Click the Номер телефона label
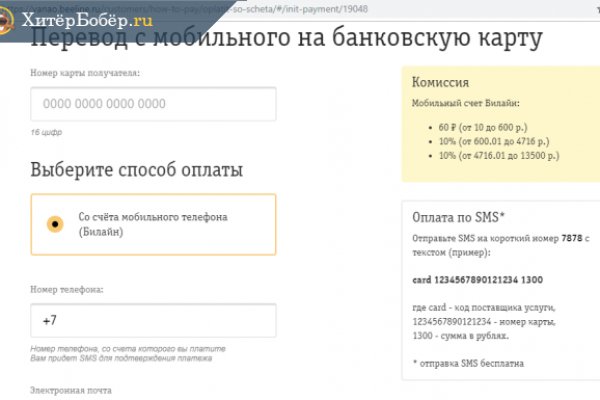Image resolution: width=600 pixels, height=400 pixels. [x=67, y=290]
